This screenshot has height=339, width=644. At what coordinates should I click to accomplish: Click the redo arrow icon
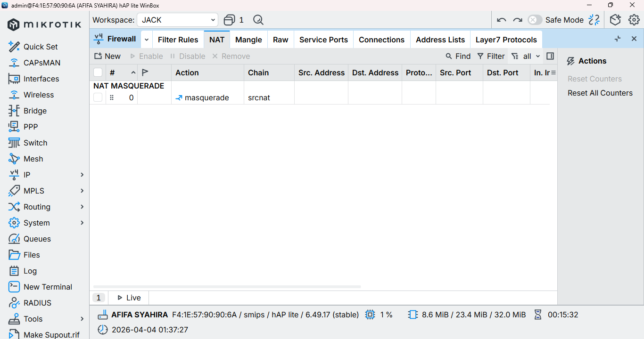(518, 20)
